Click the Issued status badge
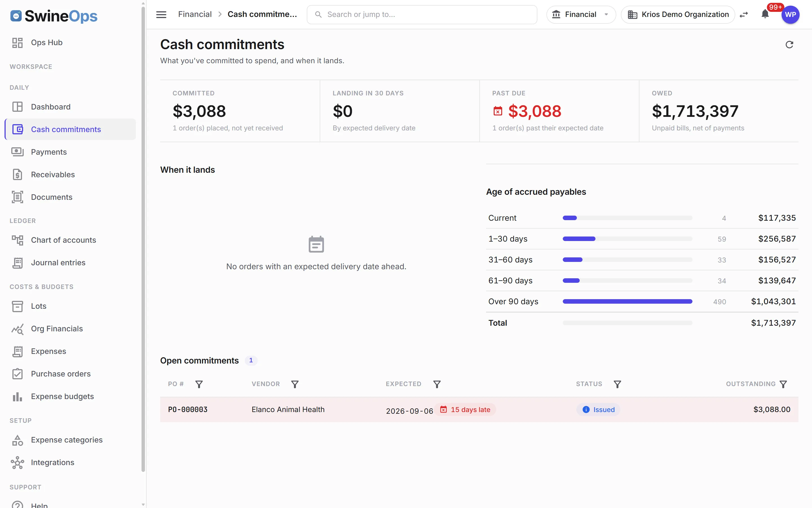Viewport: 812px width, 508px height. pos(598,410)
